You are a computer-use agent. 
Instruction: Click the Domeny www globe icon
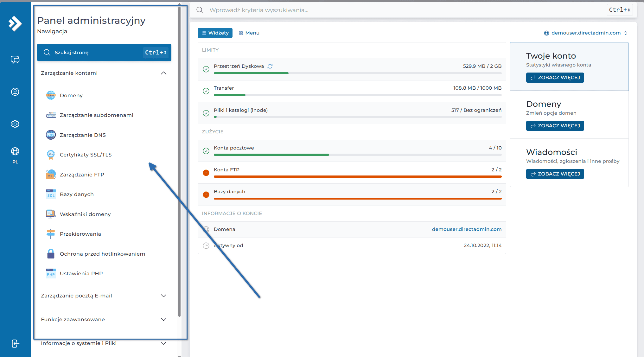click(51, 95)
